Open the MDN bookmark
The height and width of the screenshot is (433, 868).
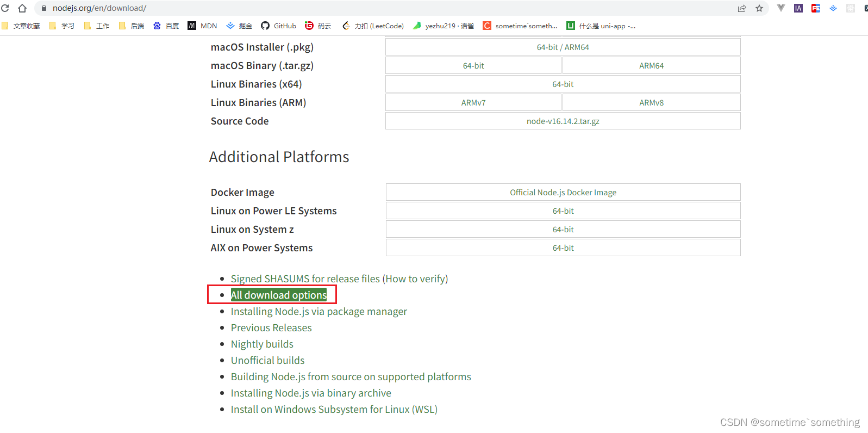[x=202, y=26]
